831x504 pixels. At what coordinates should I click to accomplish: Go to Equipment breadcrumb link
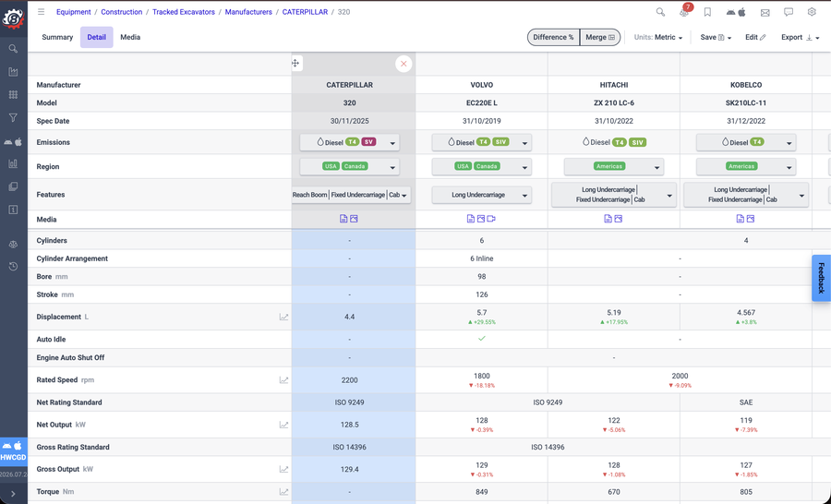[x=74, y=12]
